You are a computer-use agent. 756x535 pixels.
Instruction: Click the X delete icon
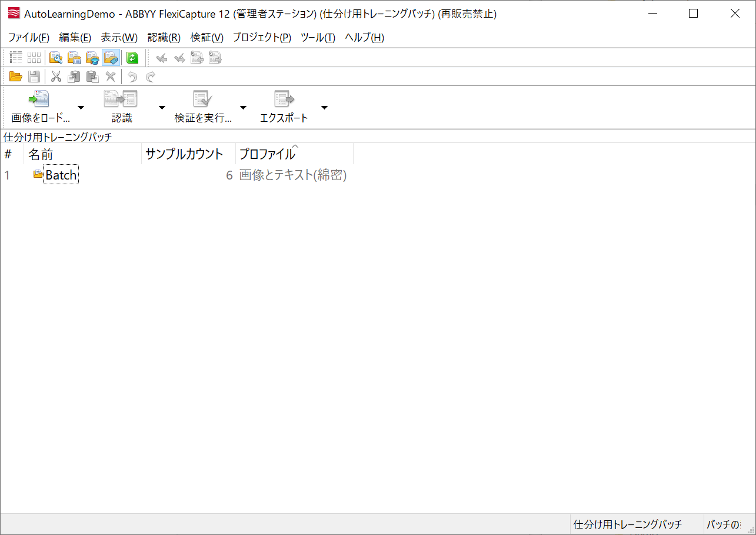[110, 77]
